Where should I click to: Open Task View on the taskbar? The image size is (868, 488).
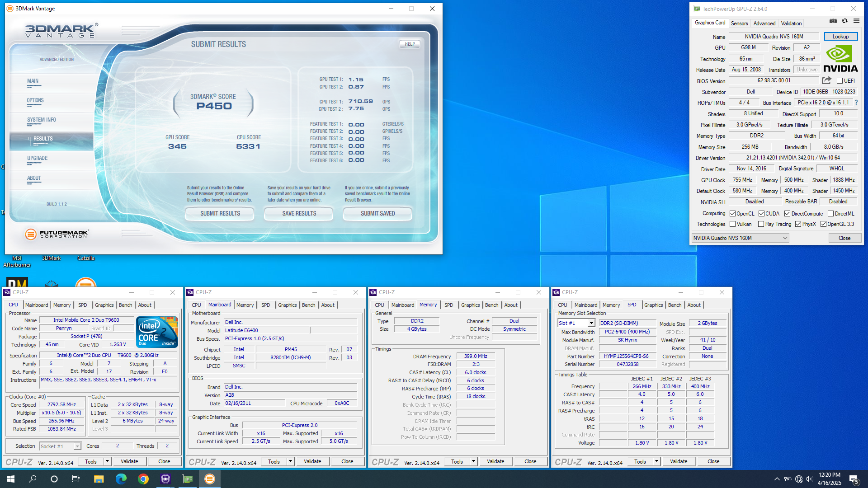point(76,479)
